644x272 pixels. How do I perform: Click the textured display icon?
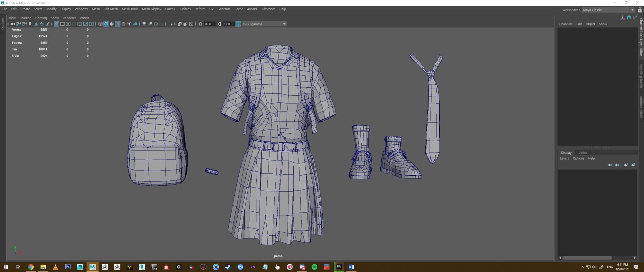pos(123,24)
